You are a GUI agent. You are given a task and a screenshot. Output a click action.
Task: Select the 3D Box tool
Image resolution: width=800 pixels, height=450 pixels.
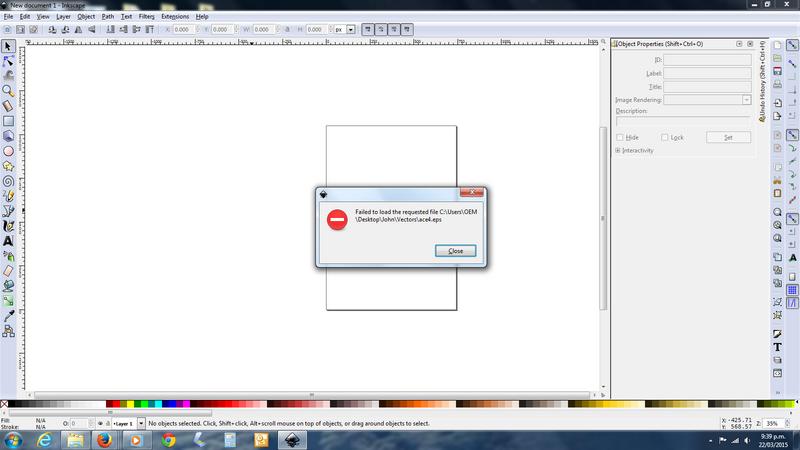click(x=8, y=136)
